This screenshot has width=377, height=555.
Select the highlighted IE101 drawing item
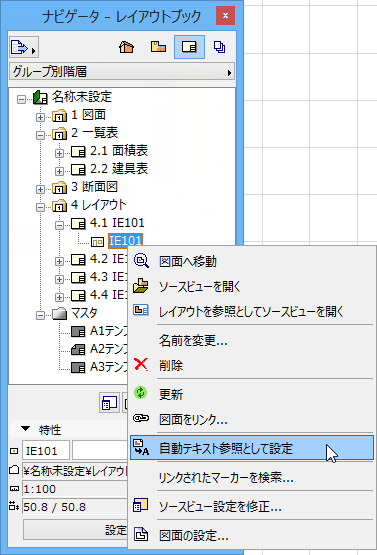point(126,241)
